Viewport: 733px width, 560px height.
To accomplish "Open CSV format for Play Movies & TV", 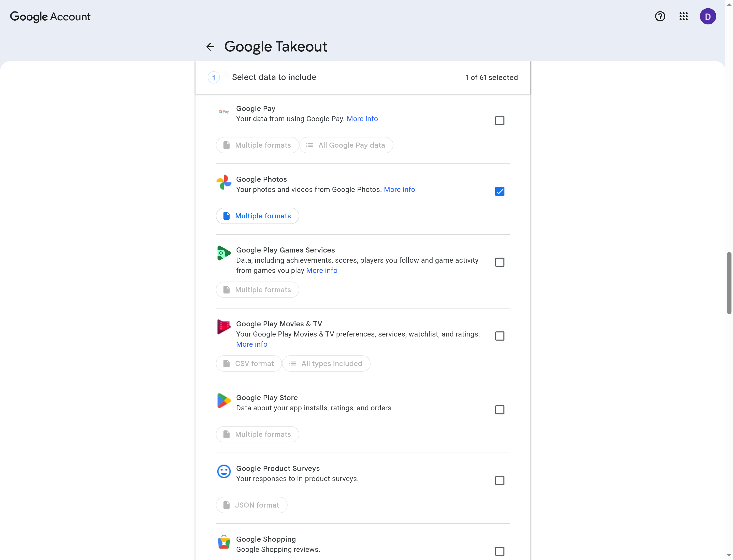I will [249, 364].
